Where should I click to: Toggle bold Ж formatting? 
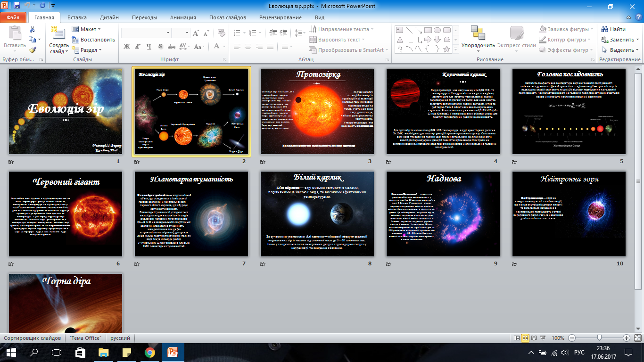pyautogui.click(x=126, y=46)
